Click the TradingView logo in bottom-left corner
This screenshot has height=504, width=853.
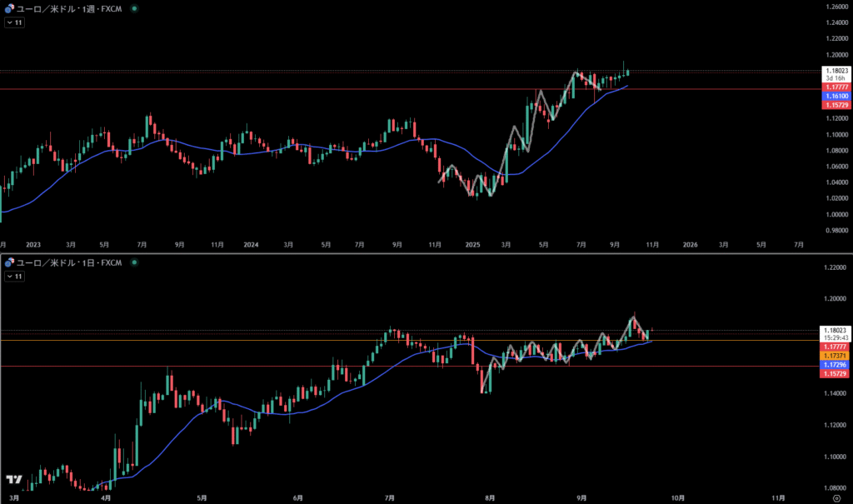click(13, 480)
